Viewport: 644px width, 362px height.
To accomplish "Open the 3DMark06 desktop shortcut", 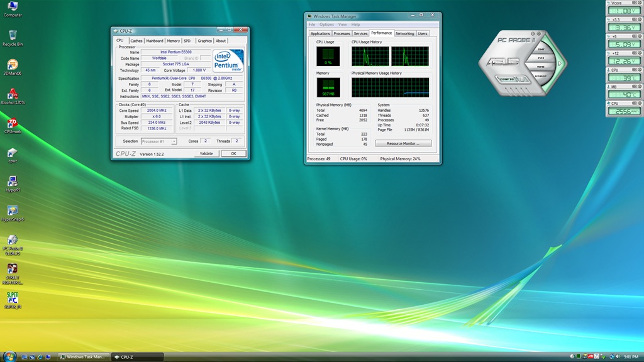I will point(12,65).
